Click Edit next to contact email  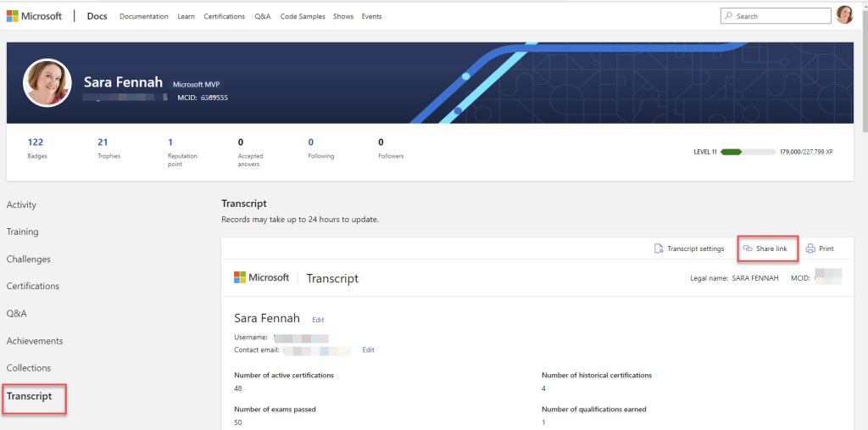[x=368, y=349]
